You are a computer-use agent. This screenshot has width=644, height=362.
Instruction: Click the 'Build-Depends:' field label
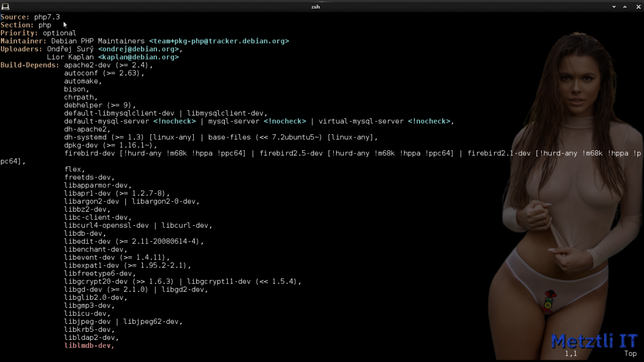30,65
